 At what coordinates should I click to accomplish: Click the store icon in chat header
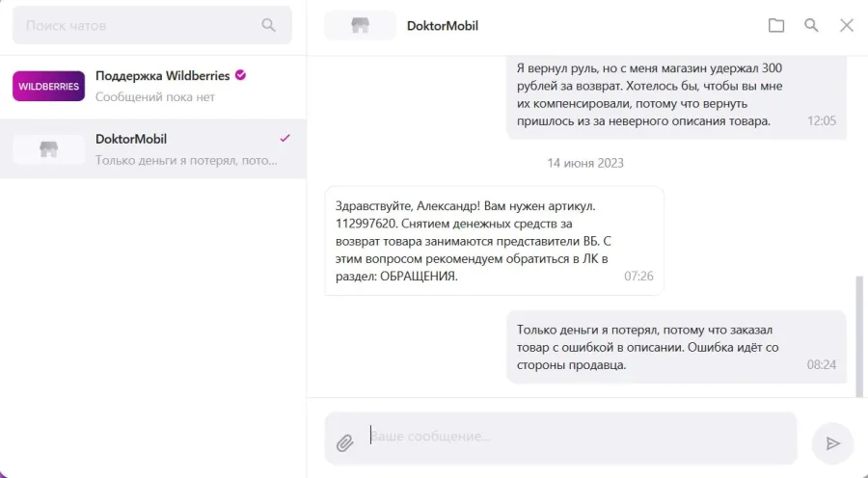click(361, 25)
